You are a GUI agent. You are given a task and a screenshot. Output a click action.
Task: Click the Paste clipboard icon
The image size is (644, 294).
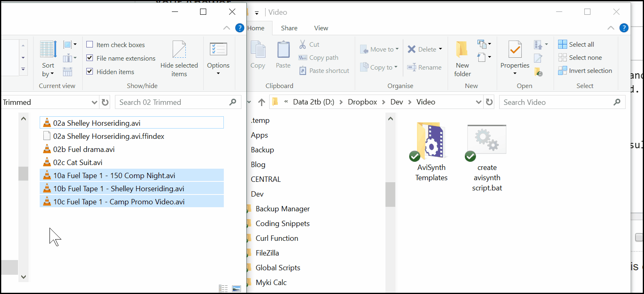(283, 50)
